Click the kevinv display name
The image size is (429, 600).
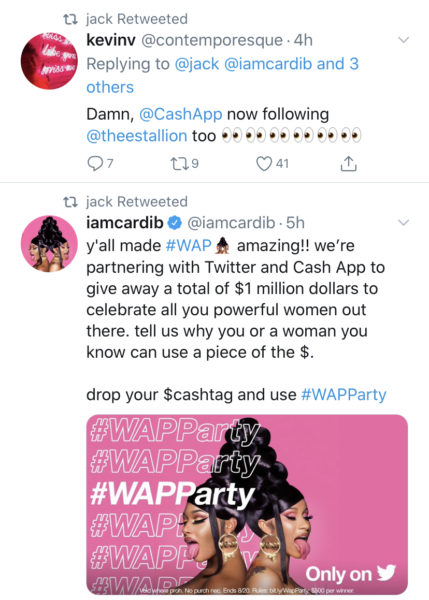111,40
